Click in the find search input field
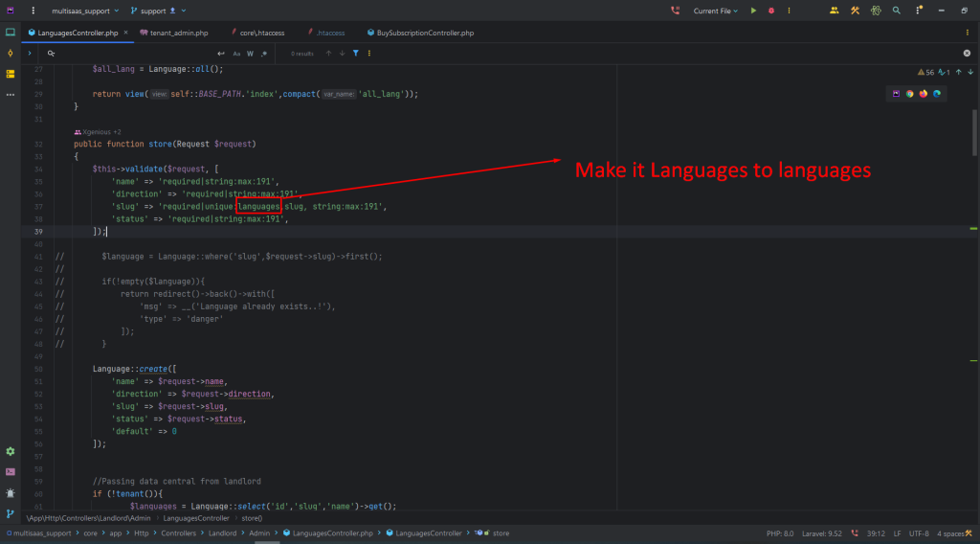The height and width of the screenshot is (544, 980). (x=134, y=54)
